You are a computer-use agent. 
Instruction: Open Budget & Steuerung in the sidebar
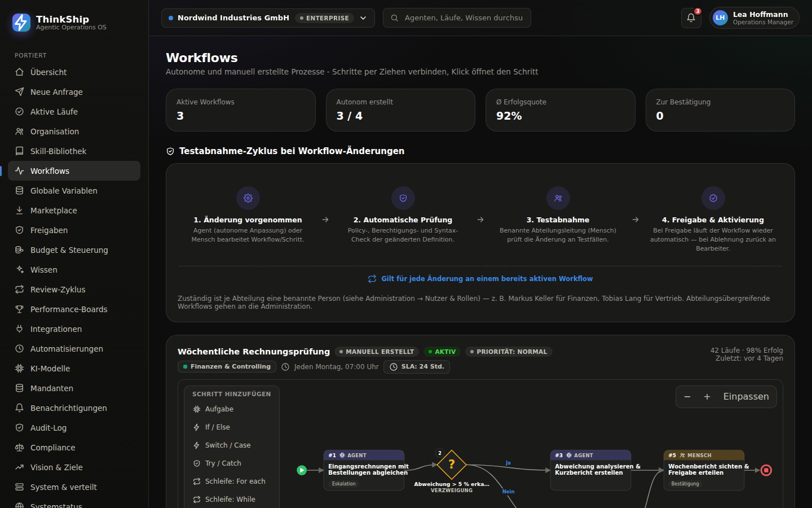pyautogui.click(x=74, y=250)
